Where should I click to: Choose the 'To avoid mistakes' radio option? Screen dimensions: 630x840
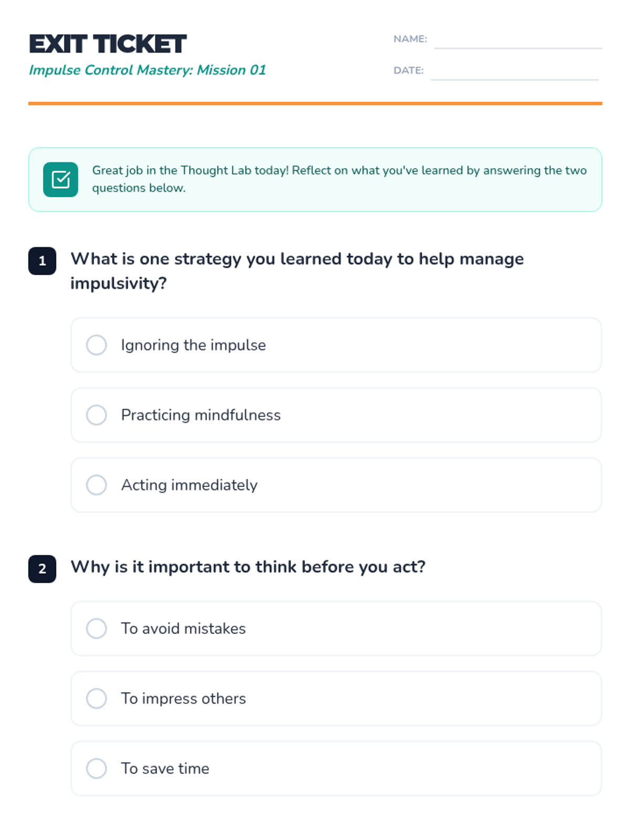point(97,628)
